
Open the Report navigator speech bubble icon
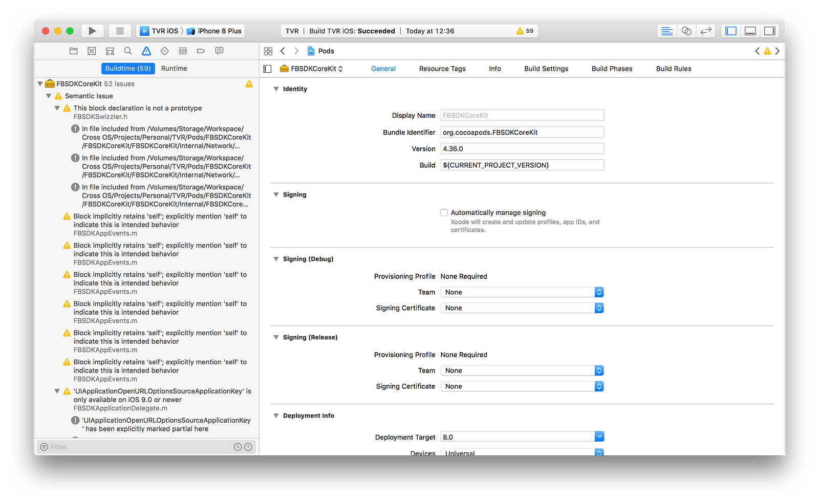(x=219, y=51)
